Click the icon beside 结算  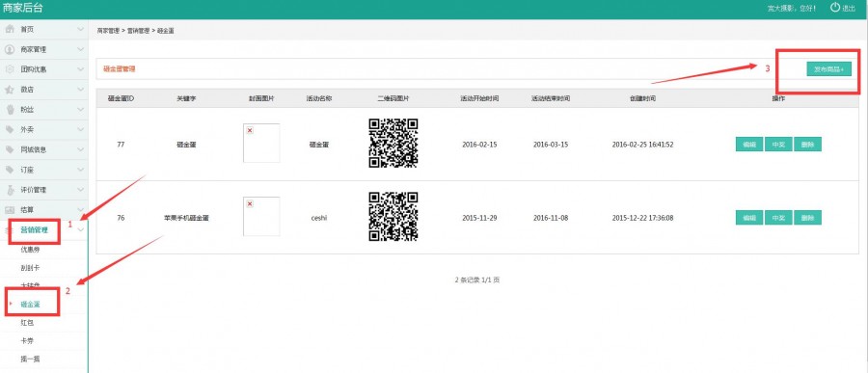10,210
